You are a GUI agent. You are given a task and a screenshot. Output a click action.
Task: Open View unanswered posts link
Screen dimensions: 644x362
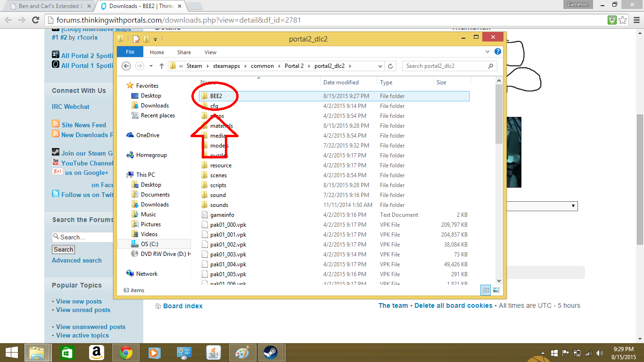pyautogui.click(x=91, y=327)
